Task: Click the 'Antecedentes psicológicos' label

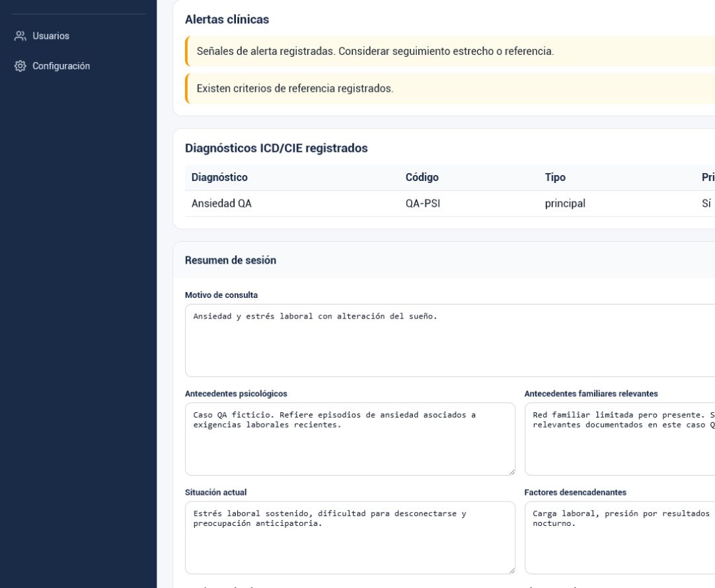Action: 236,394
